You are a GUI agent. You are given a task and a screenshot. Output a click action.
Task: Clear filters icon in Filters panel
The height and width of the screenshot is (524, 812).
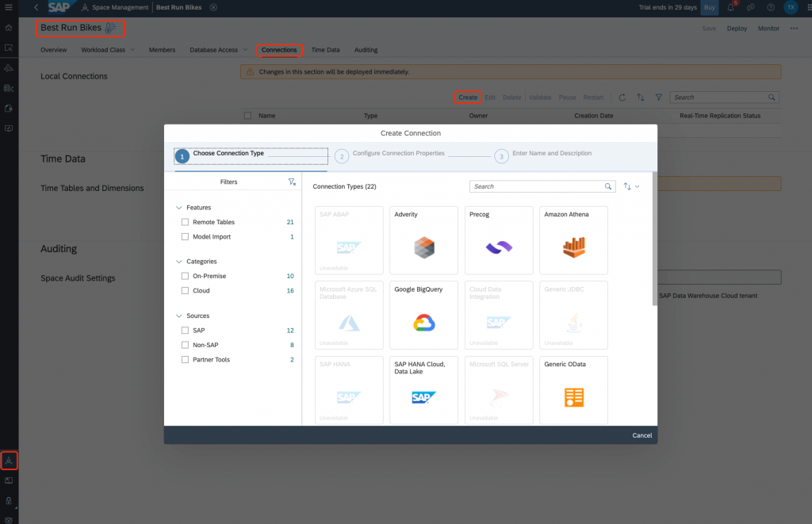(292, 182)
